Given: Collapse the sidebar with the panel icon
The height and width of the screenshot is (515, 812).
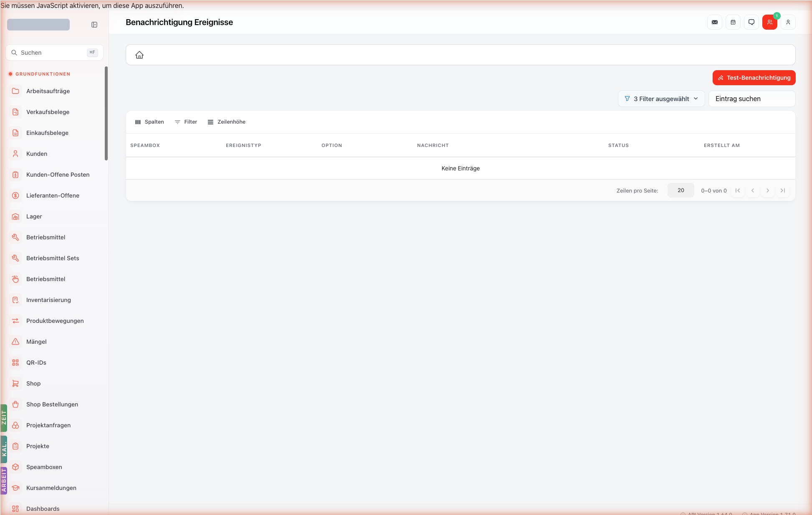Looking at the screenshot, I should click(x=94, y=25).
